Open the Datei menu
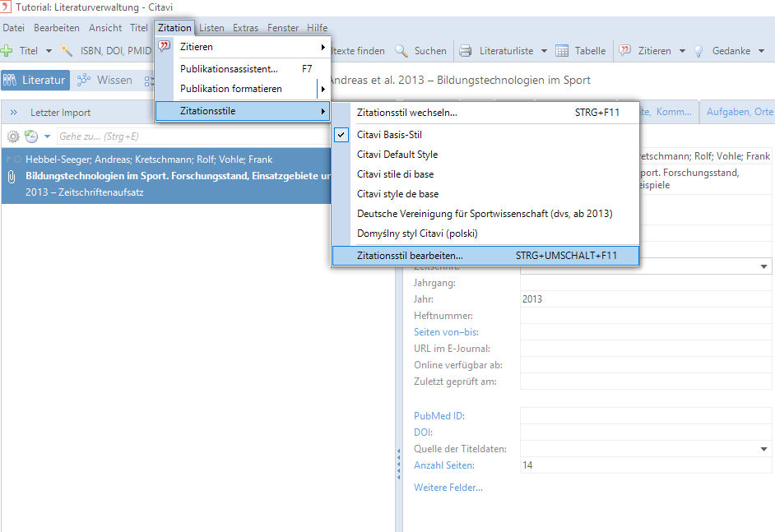This screenshot has width=775, height=532. (x=13, y=28)
